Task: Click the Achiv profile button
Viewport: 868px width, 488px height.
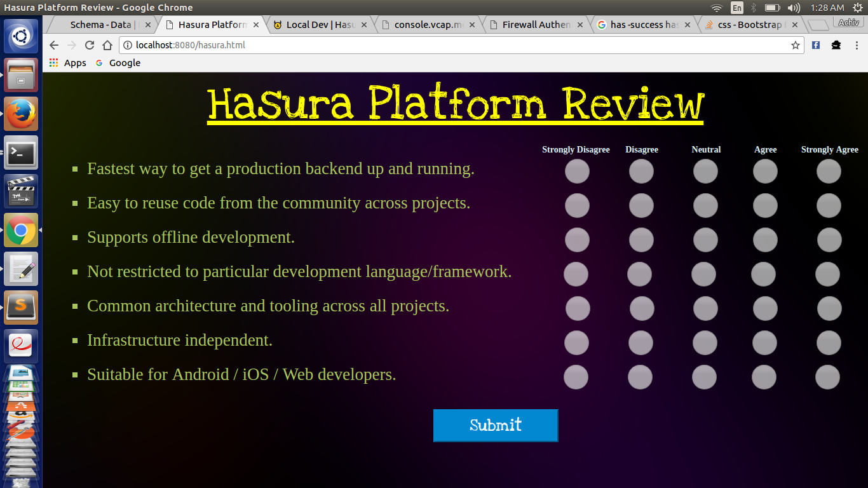Action: pos(848,22)
